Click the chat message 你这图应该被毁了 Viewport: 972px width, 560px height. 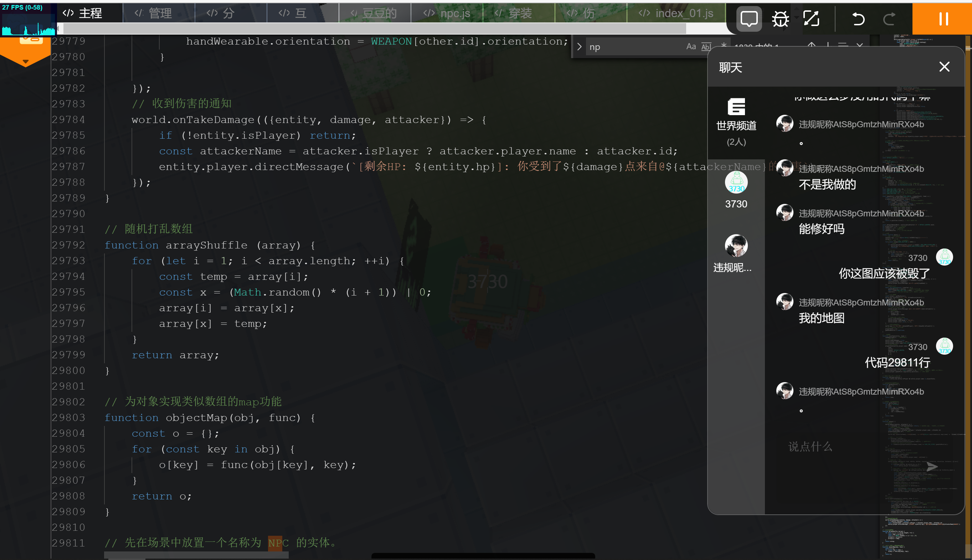tap(884, 273)
